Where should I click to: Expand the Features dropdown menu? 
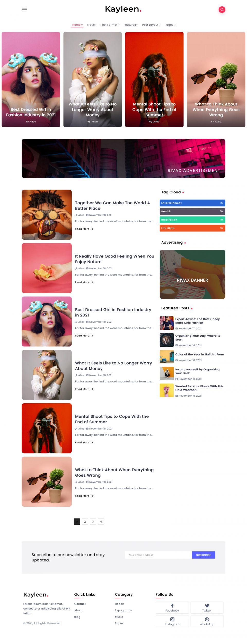131,25
